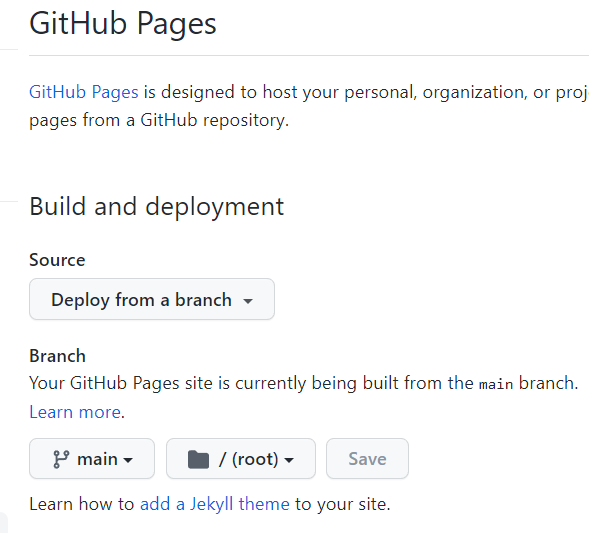Click the inline 'main' code text
589x533 pixels.
pyautogui.click(x=496, y=384)
